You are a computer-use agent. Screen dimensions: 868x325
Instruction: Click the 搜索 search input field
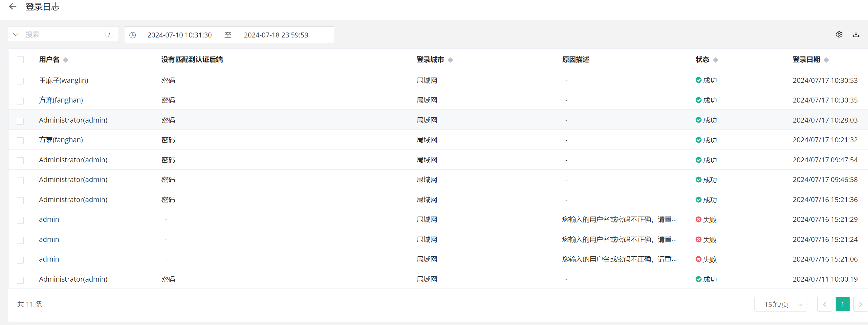pos(64,35)
